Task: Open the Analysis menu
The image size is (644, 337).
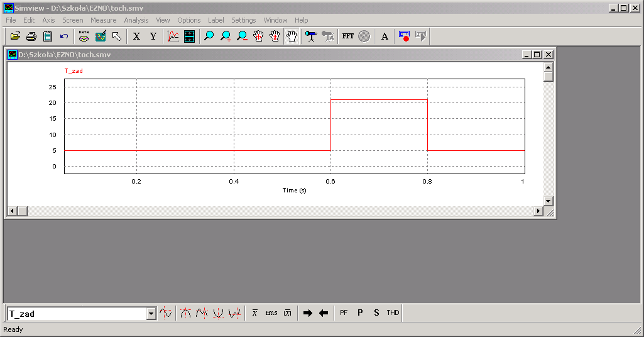Action: [136, 20]
